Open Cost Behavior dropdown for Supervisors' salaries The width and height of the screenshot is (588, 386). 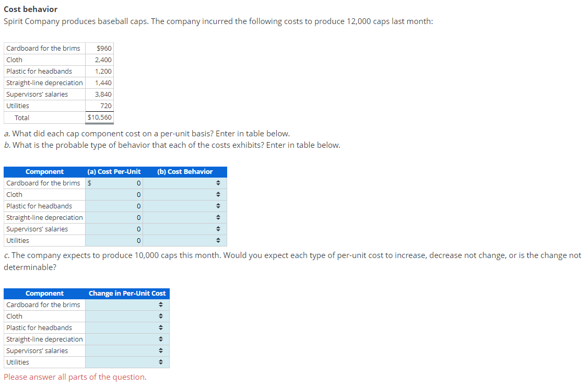(x=185, y=229)
